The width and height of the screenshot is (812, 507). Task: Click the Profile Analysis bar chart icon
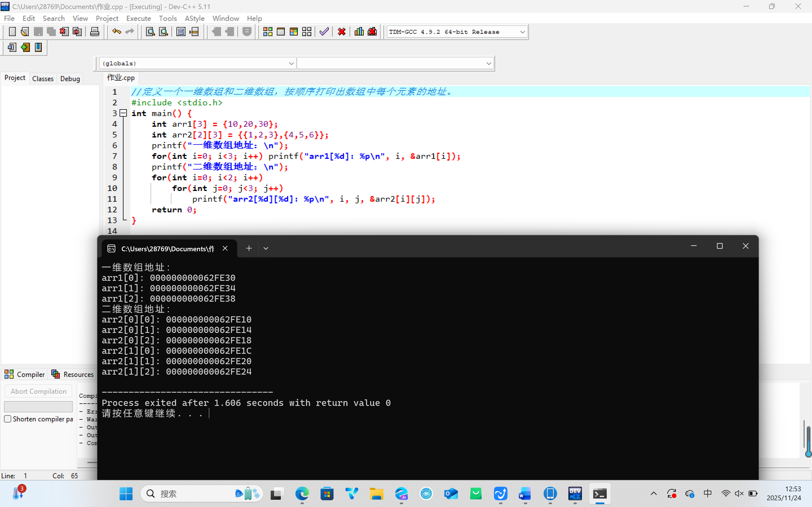tap(359, 32)
